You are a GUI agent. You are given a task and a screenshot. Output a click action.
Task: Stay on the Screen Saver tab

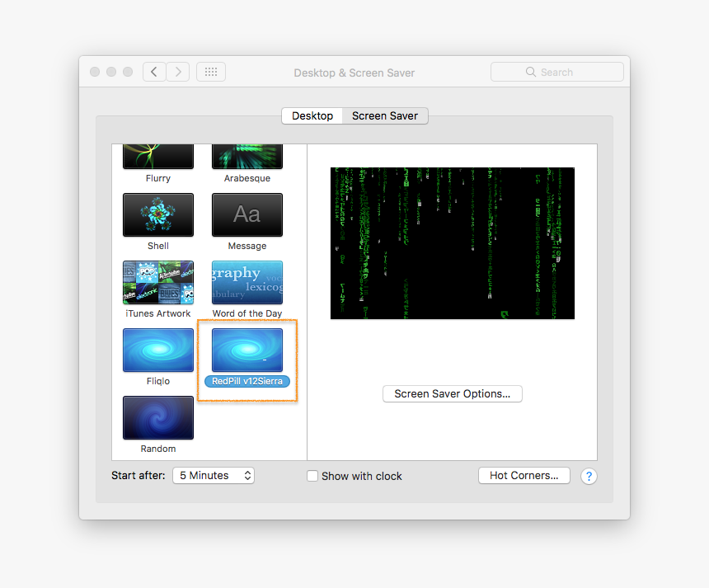[x=384, y=115]
